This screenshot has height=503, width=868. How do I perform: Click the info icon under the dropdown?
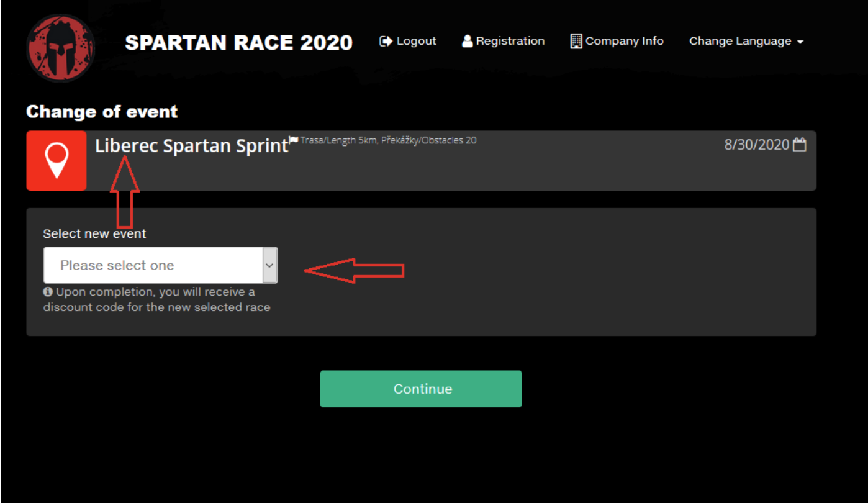point(48,291)
